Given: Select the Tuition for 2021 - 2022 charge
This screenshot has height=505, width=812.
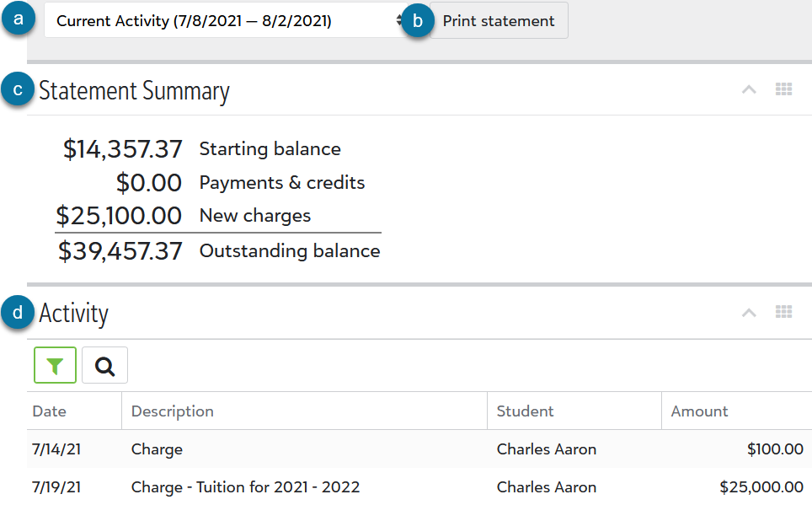Looking at the screenshot, I should pos(244,487).
